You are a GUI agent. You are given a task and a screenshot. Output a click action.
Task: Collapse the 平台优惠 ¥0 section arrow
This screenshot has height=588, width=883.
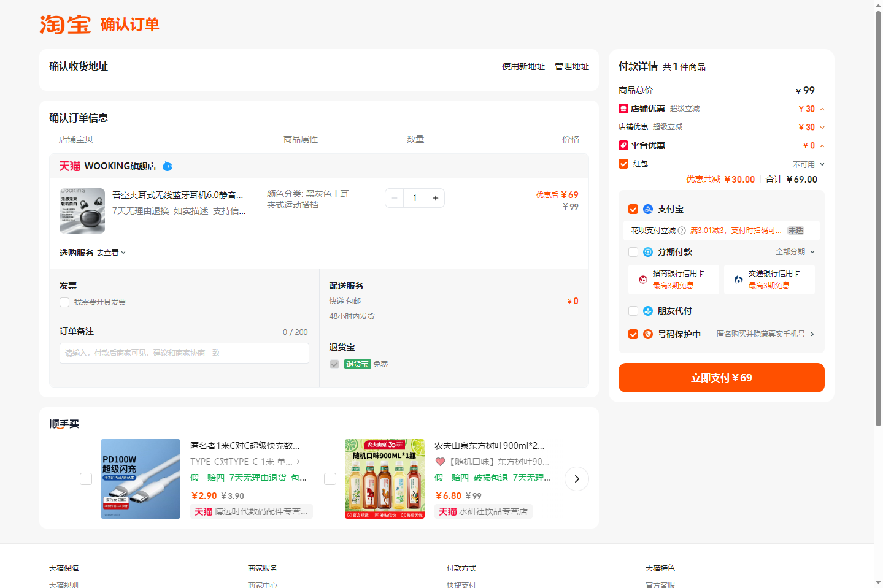pos(822,146)
